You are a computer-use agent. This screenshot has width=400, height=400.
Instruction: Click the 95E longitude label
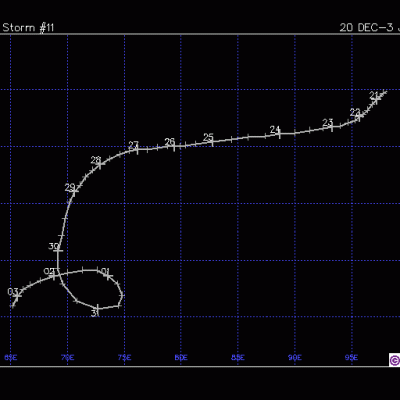352,358
